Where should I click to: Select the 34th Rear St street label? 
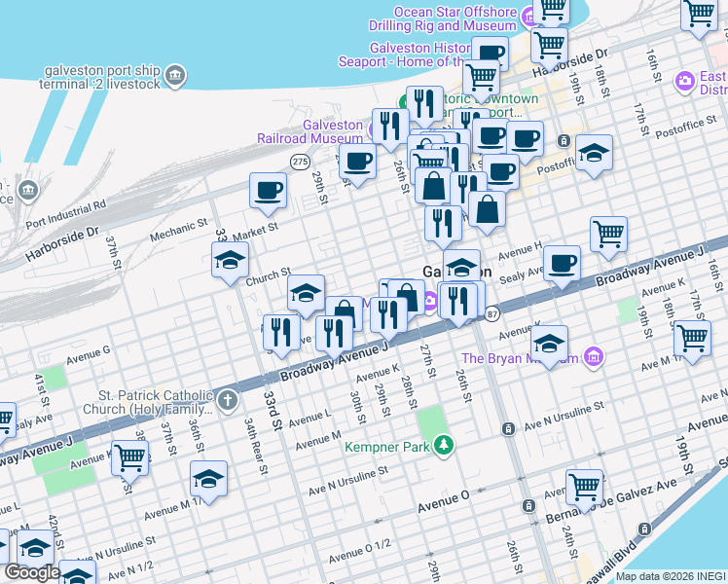click(x=256, y=447)
